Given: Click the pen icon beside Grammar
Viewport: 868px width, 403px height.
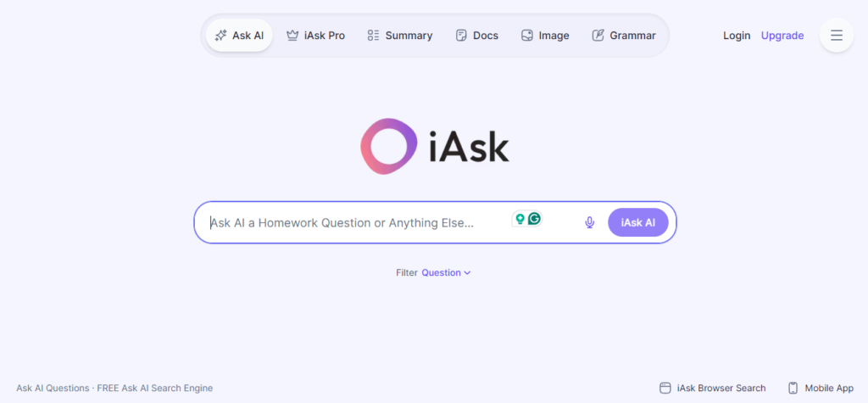Looking at the screenshot, I should (598, 36).
